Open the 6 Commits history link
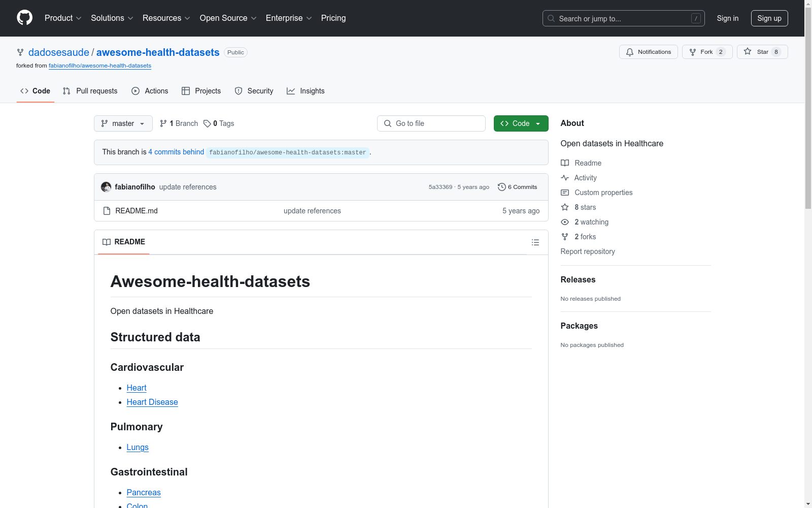Image resolution: width=812 pixels, height=508 pixels. click(517, 187)
